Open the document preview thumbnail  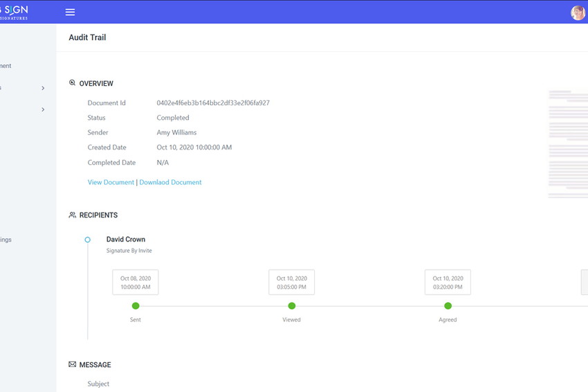click(x=568, y=144)
